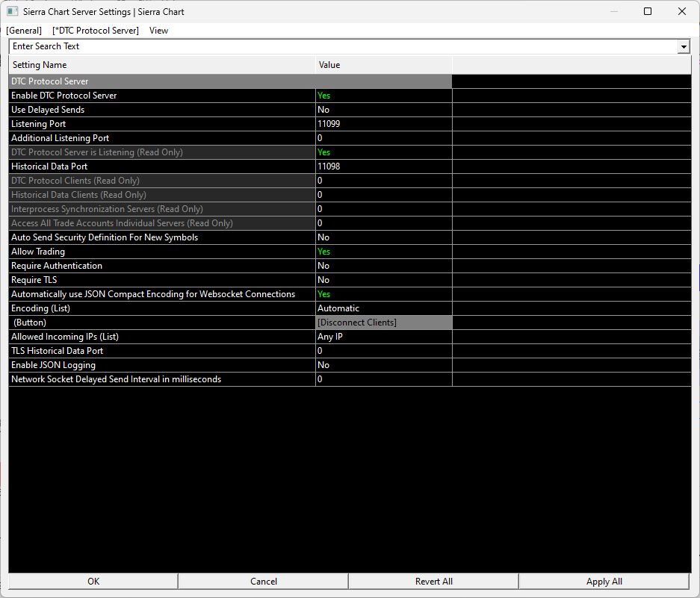Select the Encoding (List) row label

[162, 308]
